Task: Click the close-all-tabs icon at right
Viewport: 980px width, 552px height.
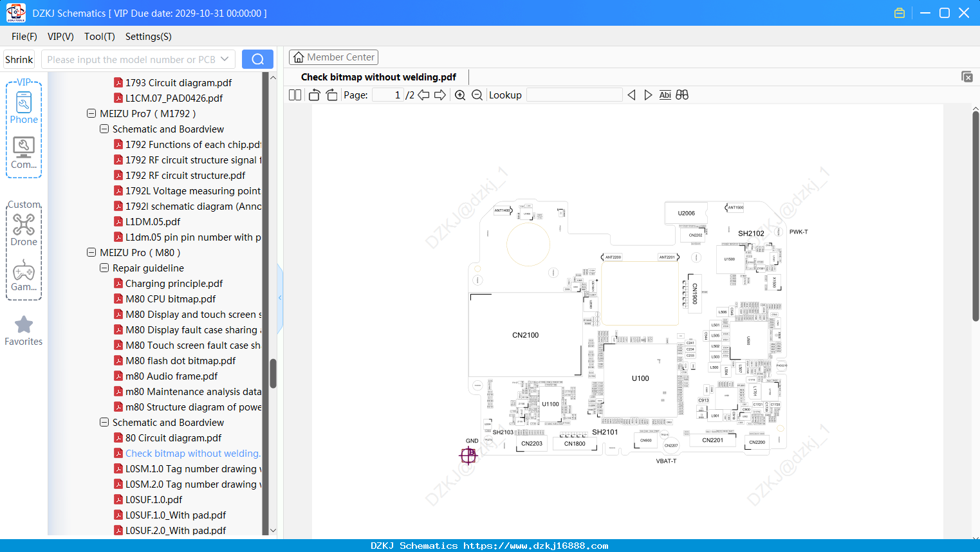Action: [967, 77]
